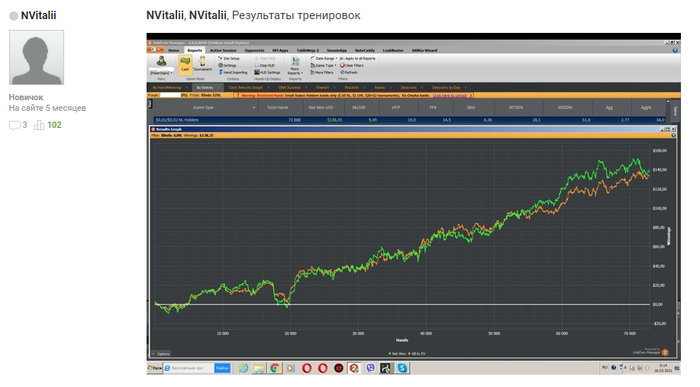This screenshot has width=700, height=387.
Task: Open Hand Importing option
Action: [233, 72]
